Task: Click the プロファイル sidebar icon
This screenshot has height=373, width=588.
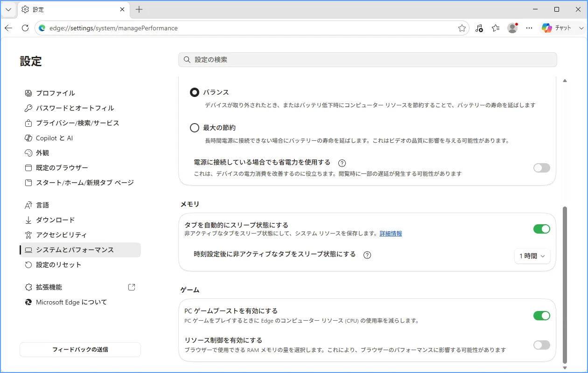Action: pos(28,93)
